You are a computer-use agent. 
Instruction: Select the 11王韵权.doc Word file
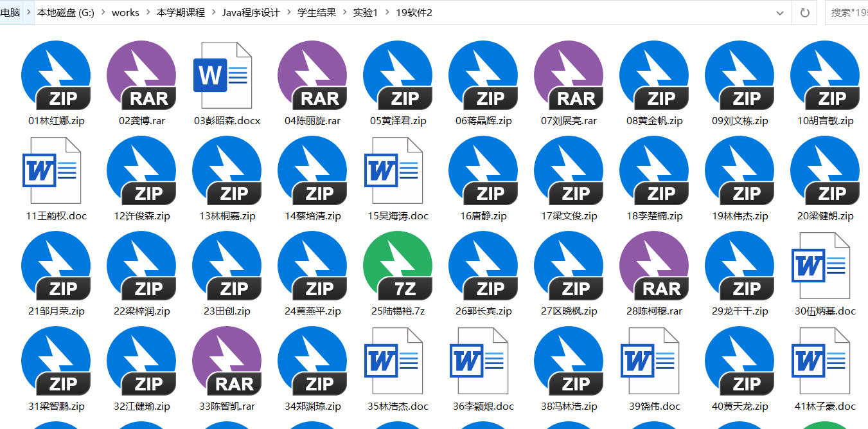(x=51, y=171)
